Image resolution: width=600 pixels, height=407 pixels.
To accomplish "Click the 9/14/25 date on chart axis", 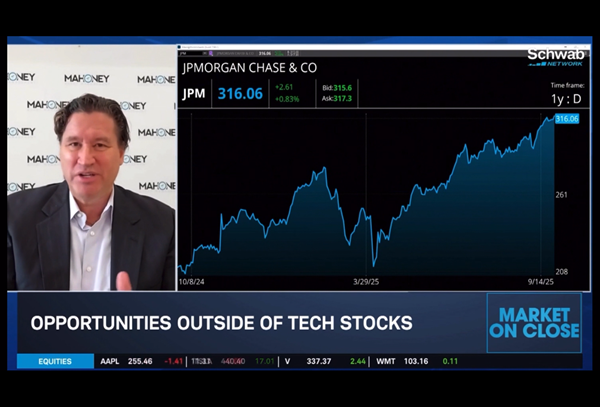I will pos(540,283).
